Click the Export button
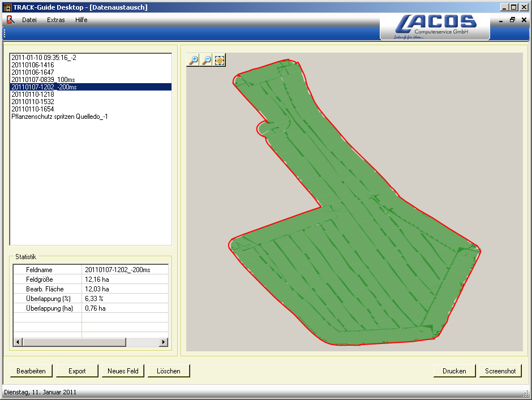Image resolution: width=532 pixels, height=400 pixels. 77,371
